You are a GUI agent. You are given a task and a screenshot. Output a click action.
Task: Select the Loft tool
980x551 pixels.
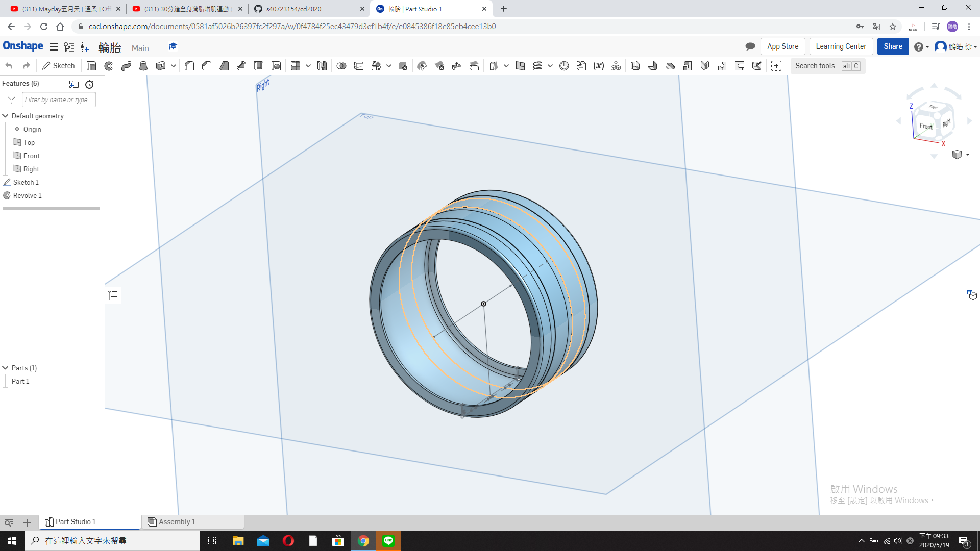coord(143,66)
